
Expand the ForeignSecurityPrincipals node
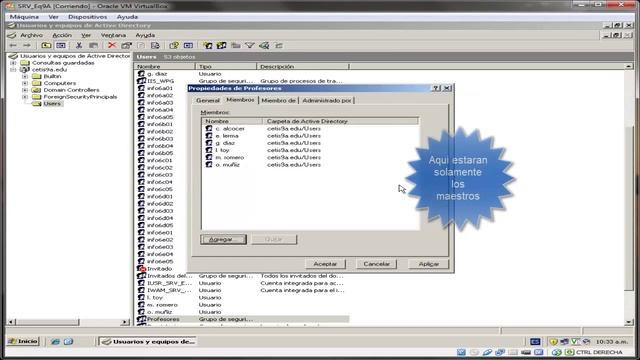coord(25,97)
